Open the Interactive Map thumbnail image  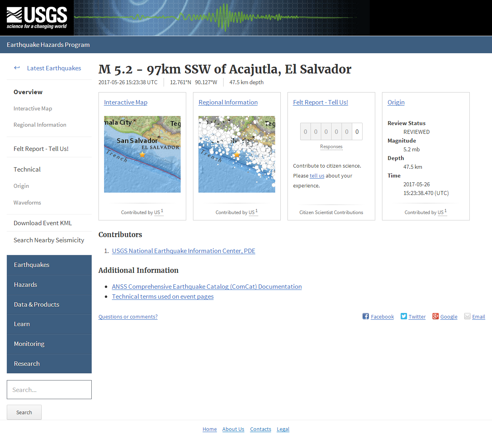[142, 154]
